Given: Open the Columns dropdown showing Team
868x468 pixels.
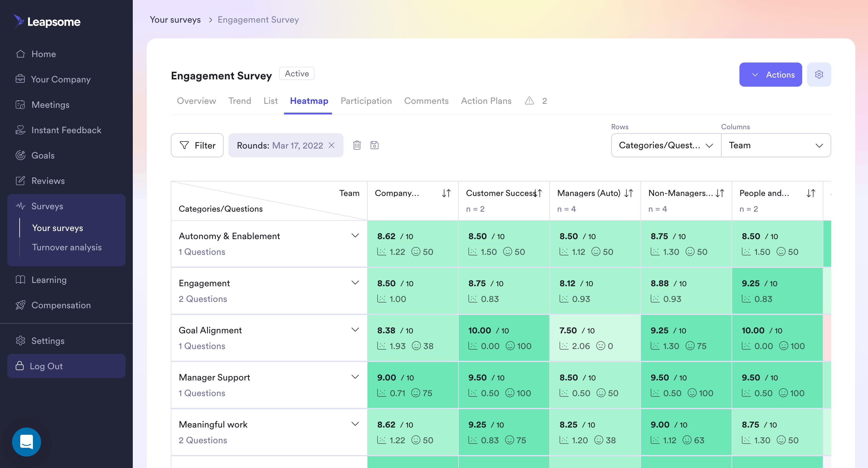Looking at the screenshot, I should [776, 145].
